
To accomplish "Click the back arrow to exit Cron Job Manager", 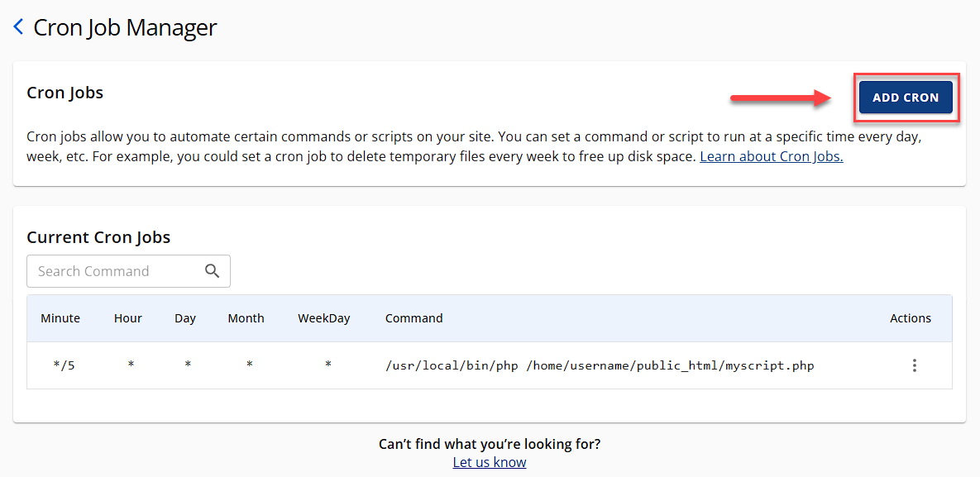I will click(17, 26).
